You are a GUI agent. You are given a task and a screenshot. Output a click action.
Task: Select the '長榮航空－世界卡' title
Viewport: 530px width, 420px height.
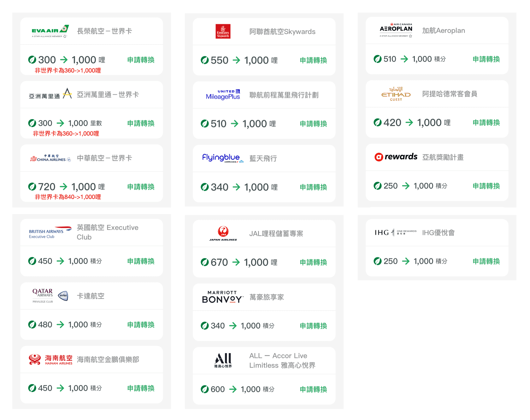pyautogui.click(x=104, y=31)
